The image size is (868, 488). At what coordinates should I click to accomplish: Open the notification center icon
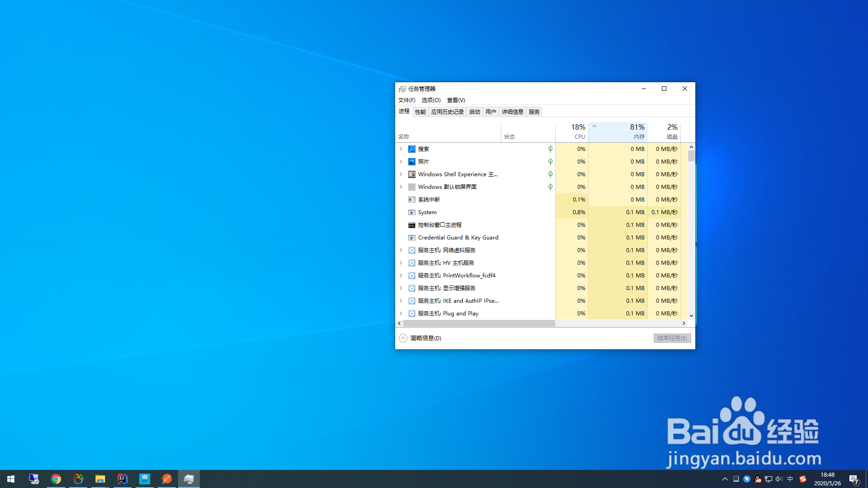pyautogui.click(x=854, y=479)
